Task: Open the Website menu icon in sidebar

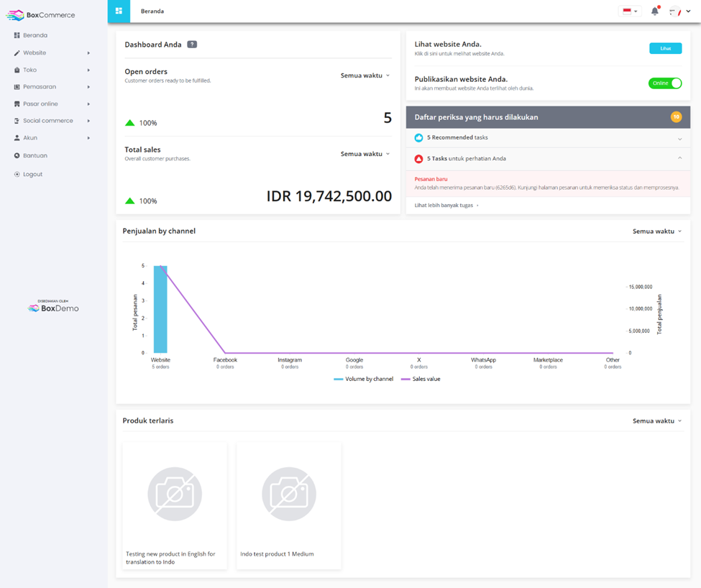Action: (x=16, y=52)
